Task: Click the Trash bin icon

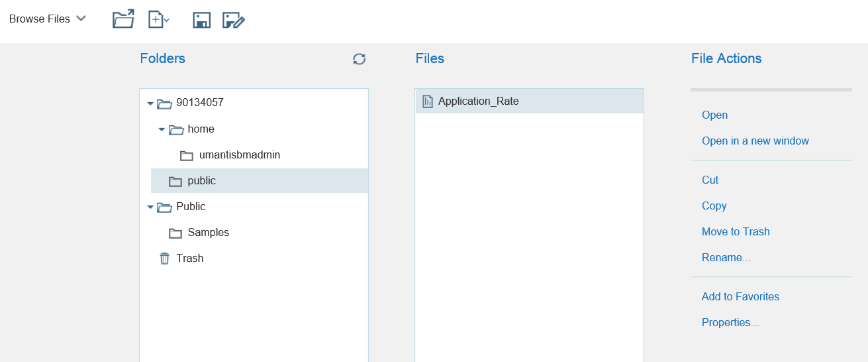Action: [x=165, y=259]
